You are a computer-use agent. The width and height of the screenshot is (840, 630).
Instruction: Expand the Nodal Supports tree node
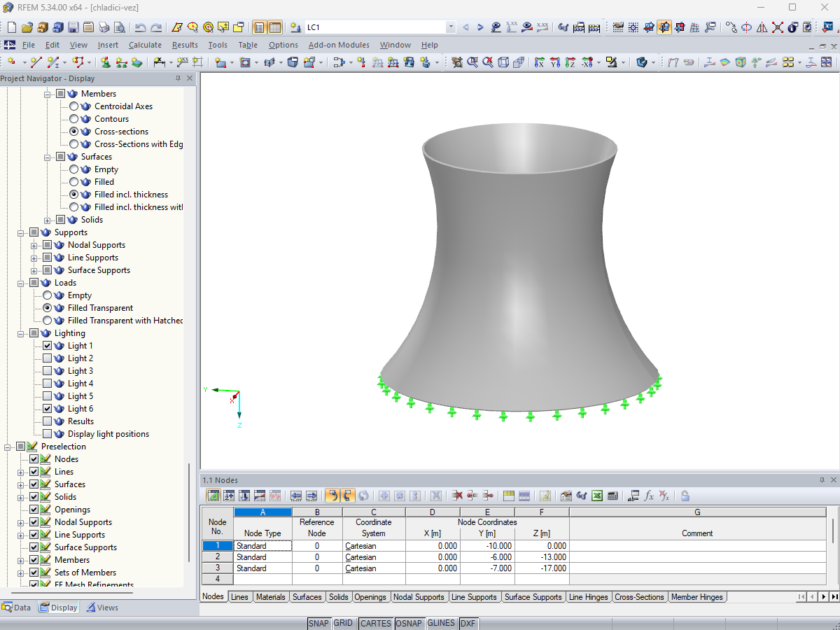[x=34, y=245]
